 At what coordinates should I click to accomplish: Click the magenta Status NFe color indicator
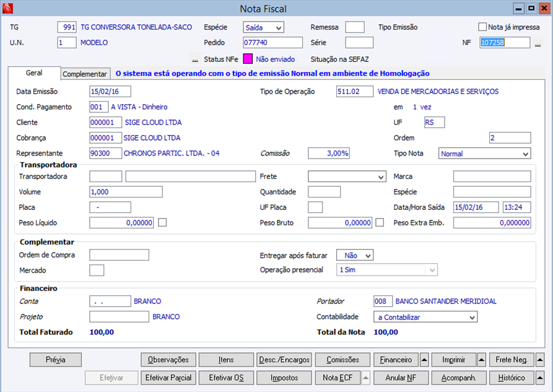pyautogui.click(x=248, y=59)
